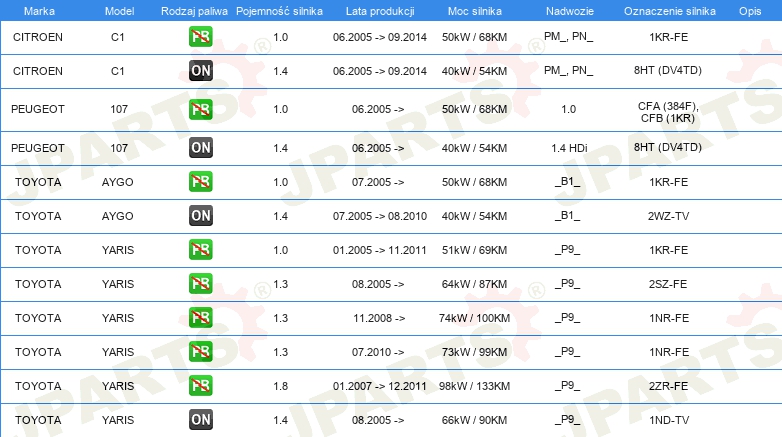Click the Rodzaj paliwa column header

click(x=194, y=11)
